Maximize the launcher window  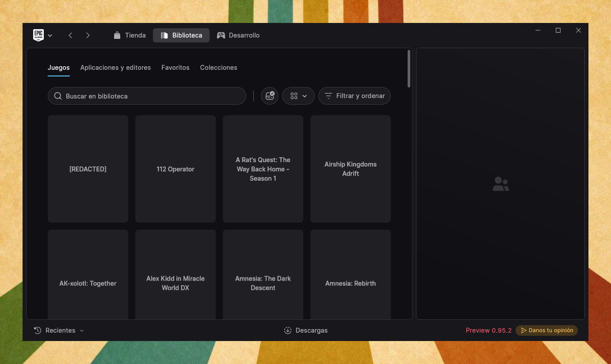(x=558, y=30)
